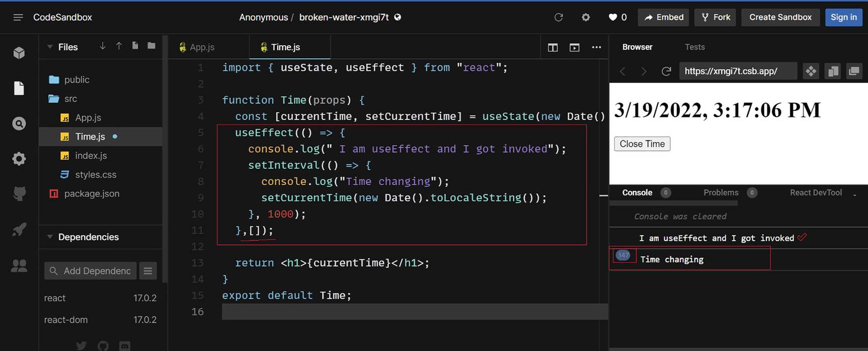Click the new file icon in Files header
This screenshot has width=868, height=351.
(135, 46)
